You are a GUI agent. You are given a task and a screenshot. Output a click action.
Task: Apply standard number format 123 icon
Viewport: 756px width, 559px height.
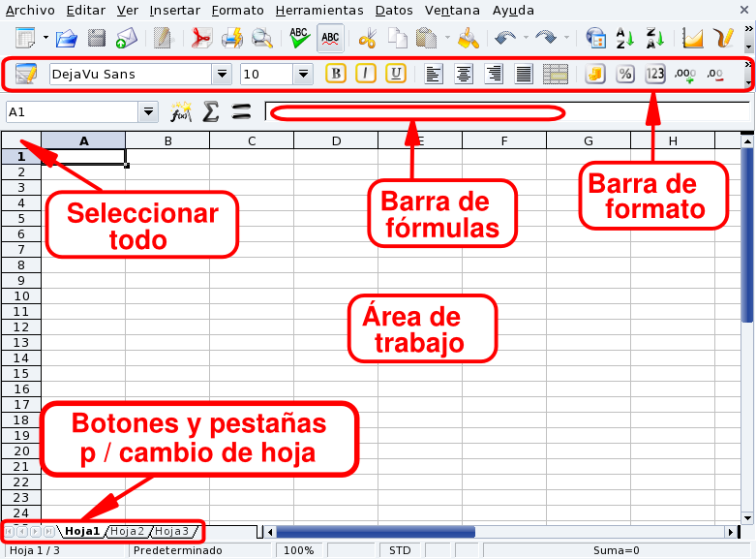655,74
